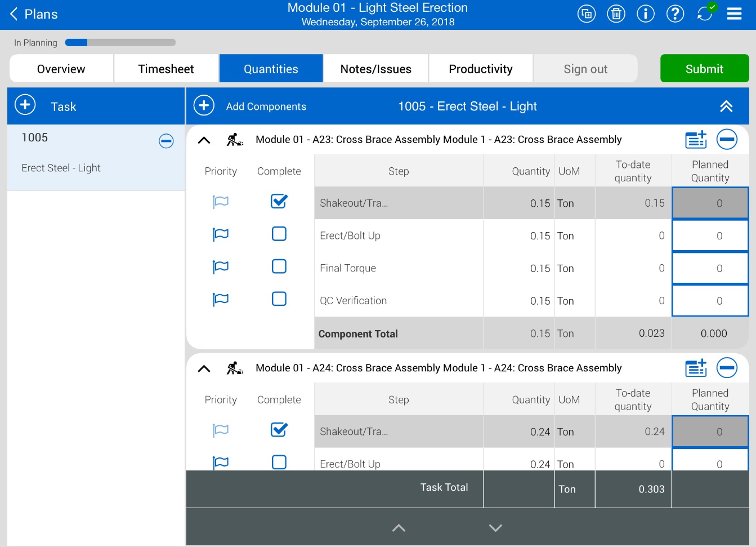Collapse all with double chevron icon

(x=726, y=106)
